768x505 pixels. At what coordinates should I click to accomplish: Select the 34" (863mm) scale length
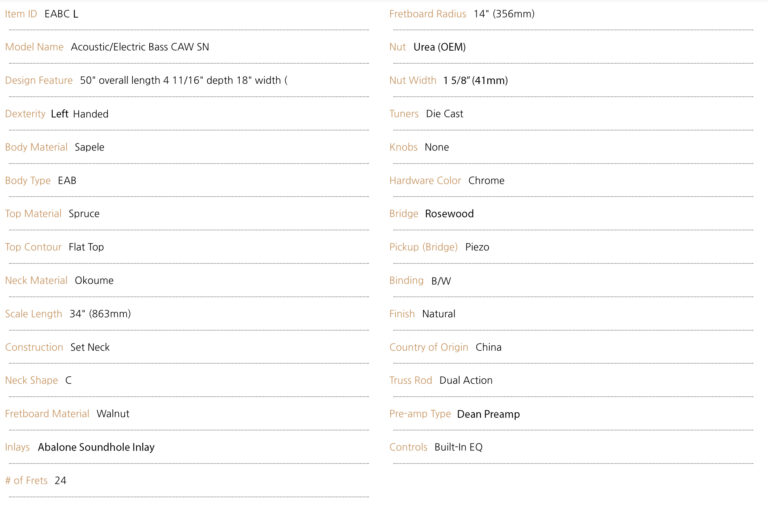[x=100, y=314]
